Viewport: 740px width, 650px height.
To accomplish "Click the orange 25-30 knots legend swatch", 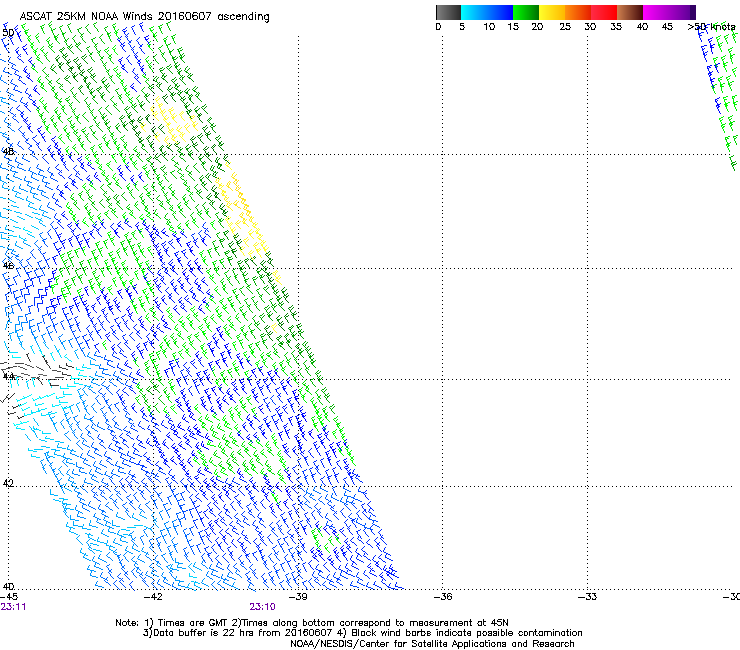I will [578, 12].
